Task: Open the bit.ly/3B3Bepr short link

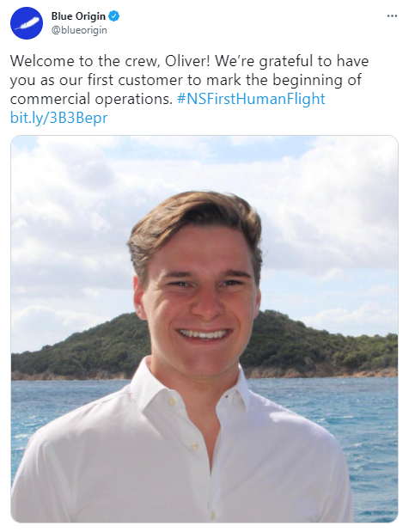Action: click(59, 118)
